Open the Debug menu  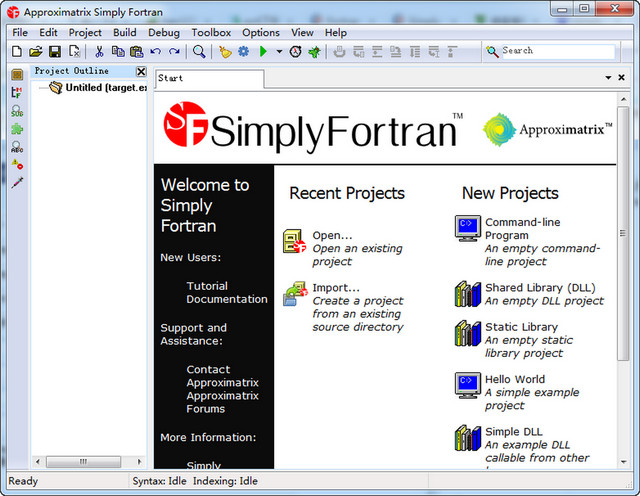pyautogui.click(x=164, y=33)
